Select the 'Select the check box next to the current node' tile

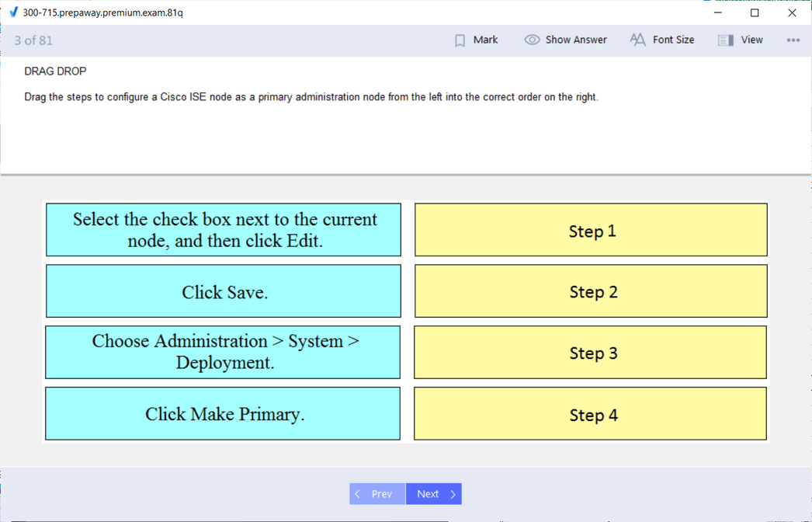[224, 230]
